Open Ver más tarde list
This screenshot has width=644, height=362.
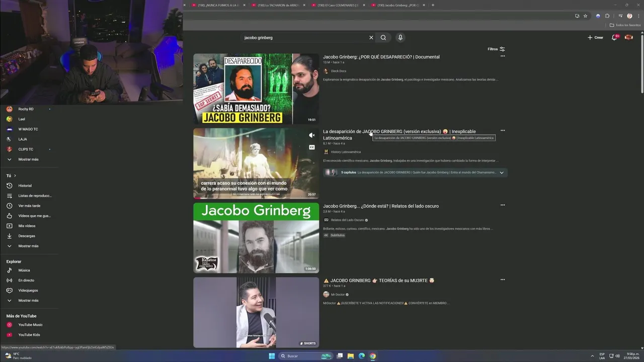pos(29,206)
